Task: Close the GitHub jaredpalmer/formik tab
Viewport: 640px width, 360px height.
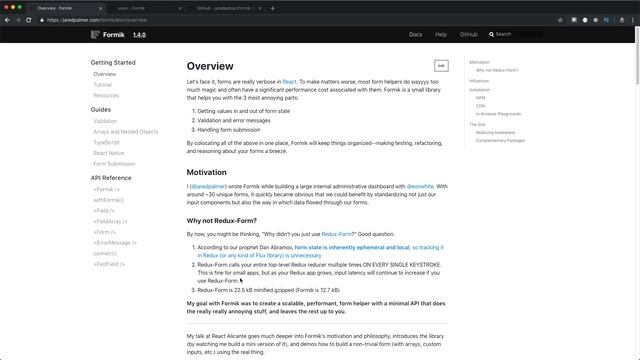Action: pyautogui.click(x=260, y=8)
